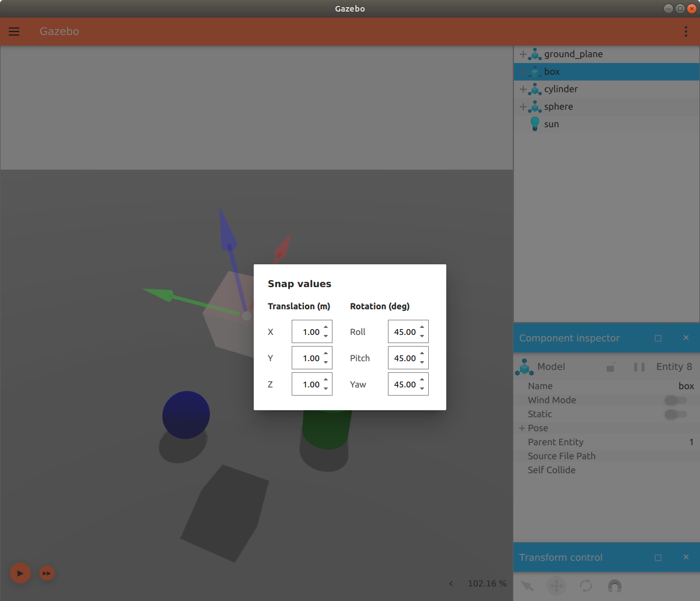Click the cylinder model icon in tree
Viewport: 700px width, 601px height.
click(x=535, y=89)
